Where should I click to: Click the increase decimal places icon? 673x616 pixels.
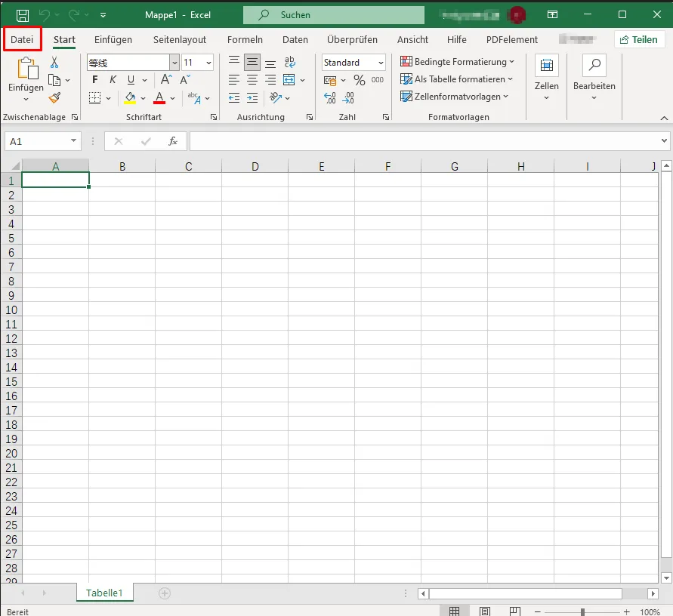coord(330,97)
